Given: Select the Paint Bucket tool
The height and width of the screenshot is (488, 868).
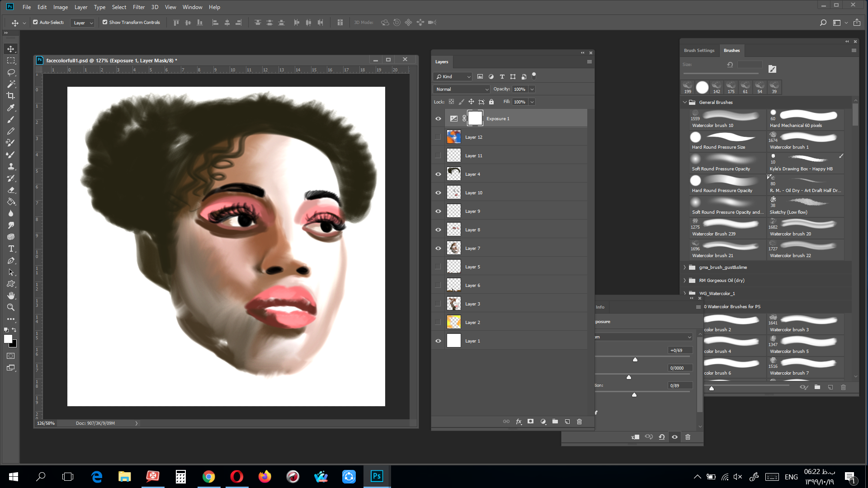Looking at the screenshot, I should 11,202.
